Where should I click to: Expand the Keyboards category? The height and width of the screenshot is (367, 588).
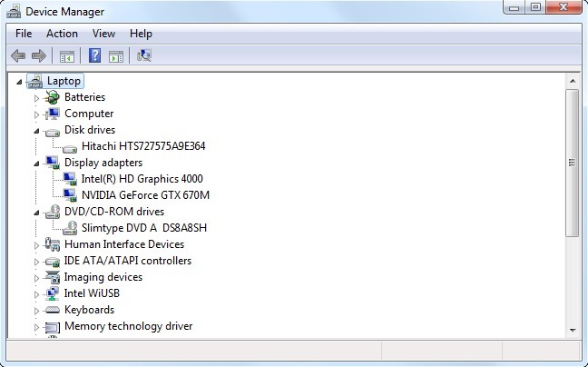pos(36,311)
